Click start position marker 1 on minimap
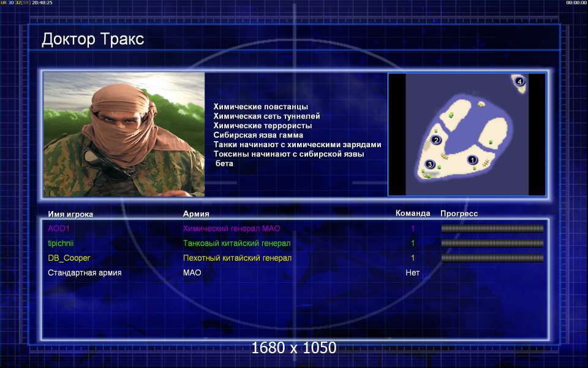The width and height of the screenshot is (588, 368). (472, 160)
